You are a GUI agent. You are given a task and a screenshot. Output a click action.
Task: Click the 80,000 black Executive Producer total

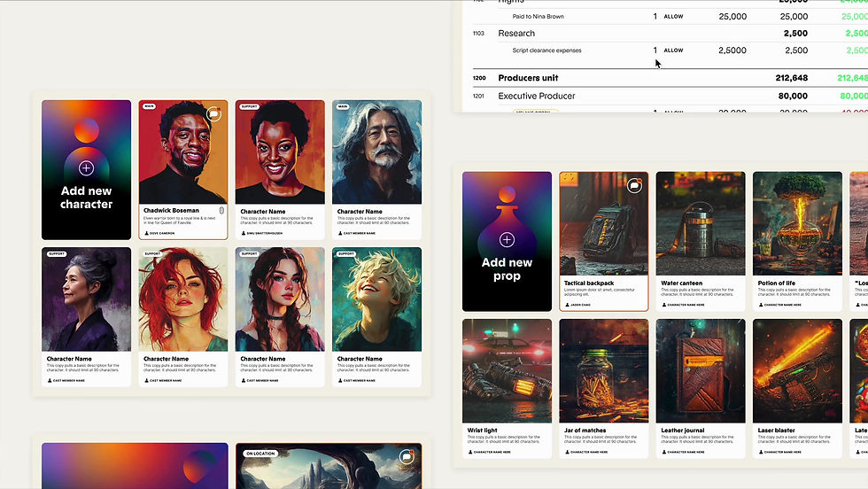click(x=793, y=96)
